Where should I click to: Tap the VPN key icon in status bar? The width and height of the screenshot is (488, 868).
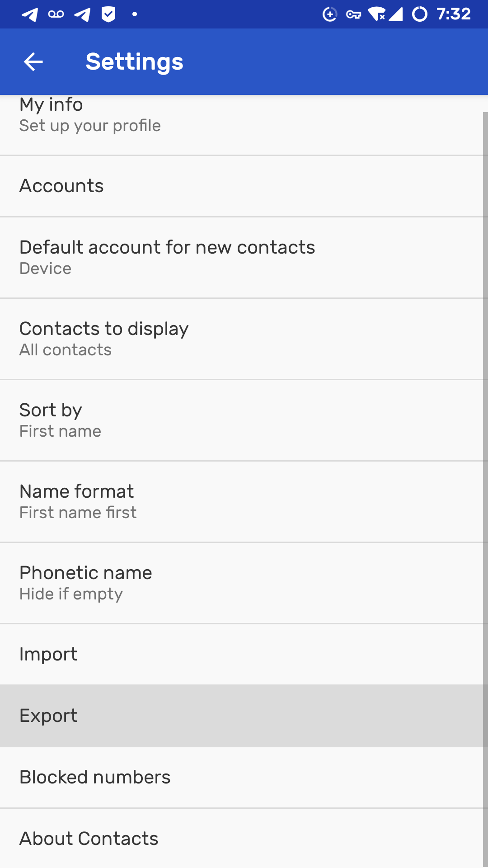point(353,15)
